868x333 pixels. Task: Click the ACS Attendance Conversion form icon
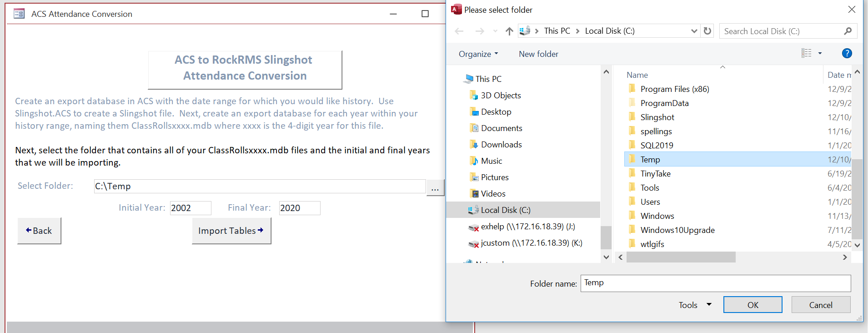tap(19, 14)
